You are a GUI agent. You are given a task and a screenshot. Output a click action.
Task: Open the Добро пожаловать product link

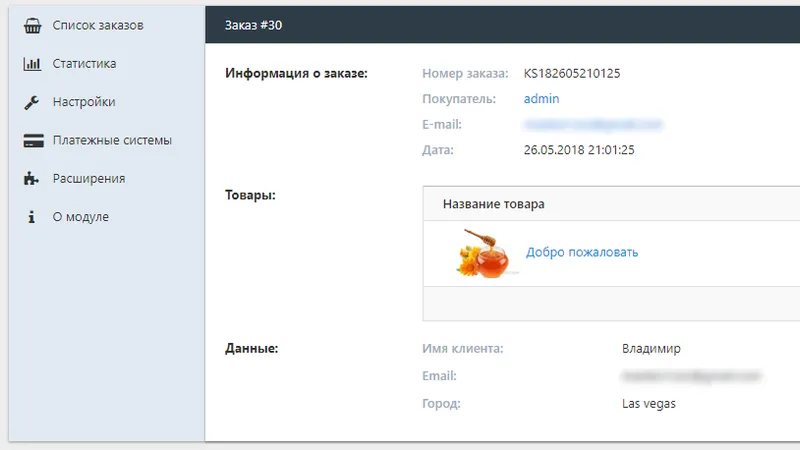pos(582,252)
